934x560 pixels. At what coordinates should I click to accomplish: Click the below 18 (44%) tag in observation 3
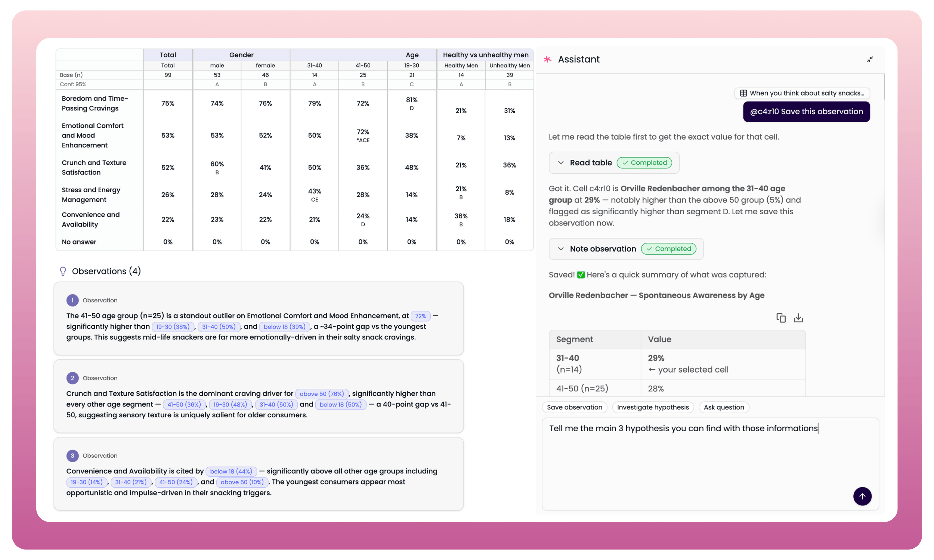231,471
